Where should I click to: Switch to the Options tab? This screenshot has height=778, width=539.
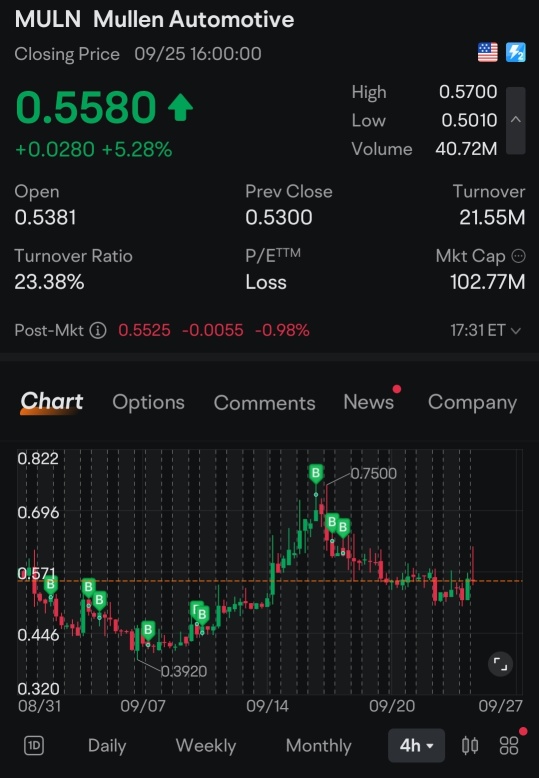[x=148, y=402]
